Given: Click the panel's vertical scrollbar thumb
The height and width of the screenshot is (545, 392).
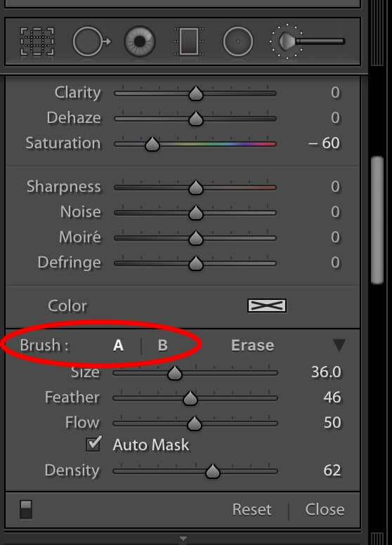Looking at the screenshot, I should coord(377,220).
